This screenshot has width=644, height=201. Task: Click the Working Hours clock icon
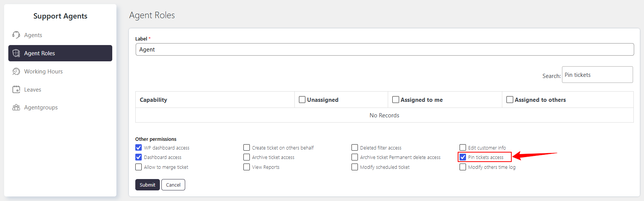[x=16, y=72]
